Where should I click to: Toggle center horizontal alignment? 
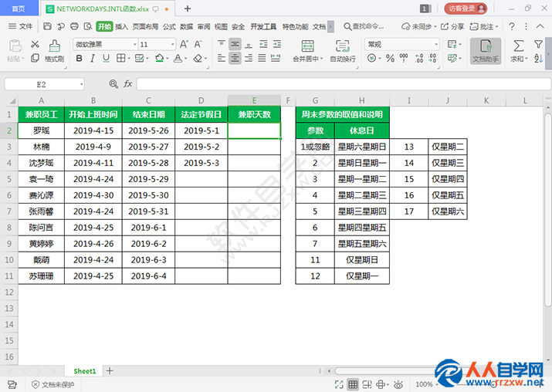pyautogui.click(x=235, y=58)
